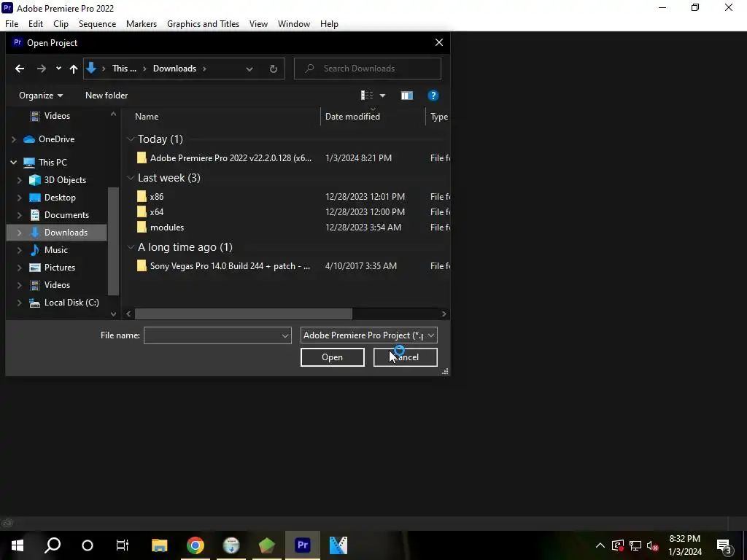Screen dimensions: 747x560
Task: Select Downloads in navigation pane
Action: tap(66, 233)
